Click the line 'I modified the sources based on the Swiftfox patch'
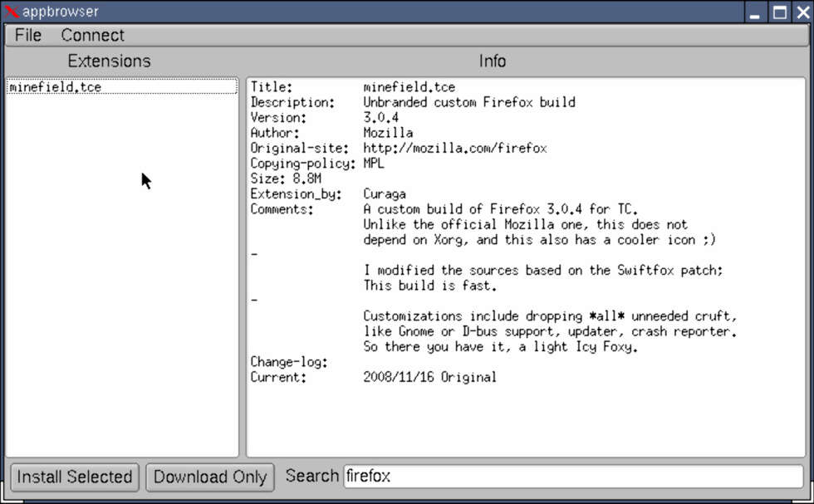 (x=542, y=271)
